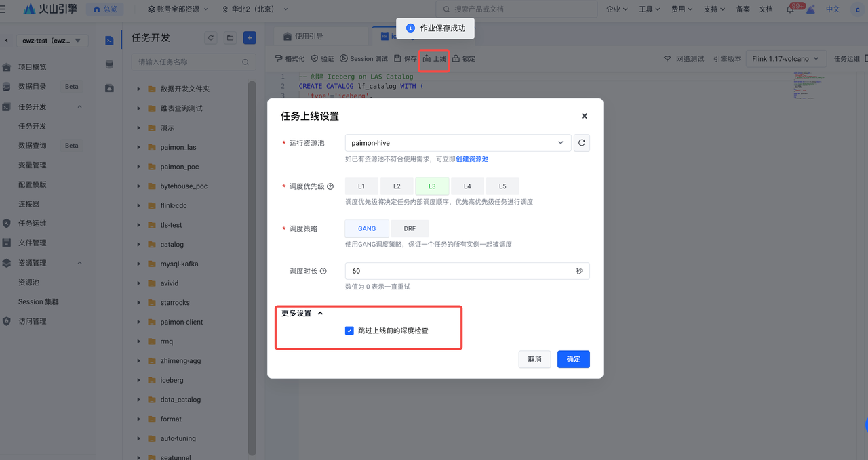The height and width of the screenshot is (460, 868).
Task: Click the blue plus new task icon
Action: 250,38
